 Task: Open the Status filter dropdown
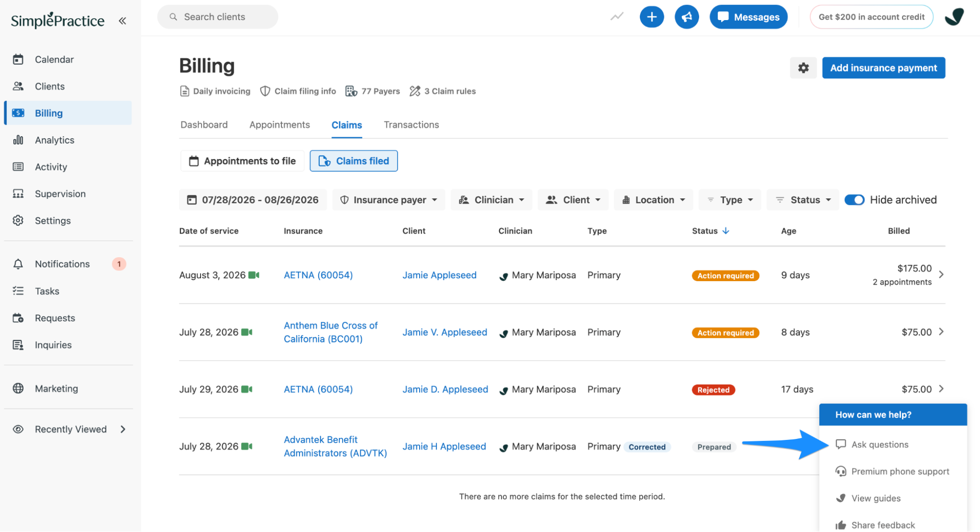pos(803,200)
